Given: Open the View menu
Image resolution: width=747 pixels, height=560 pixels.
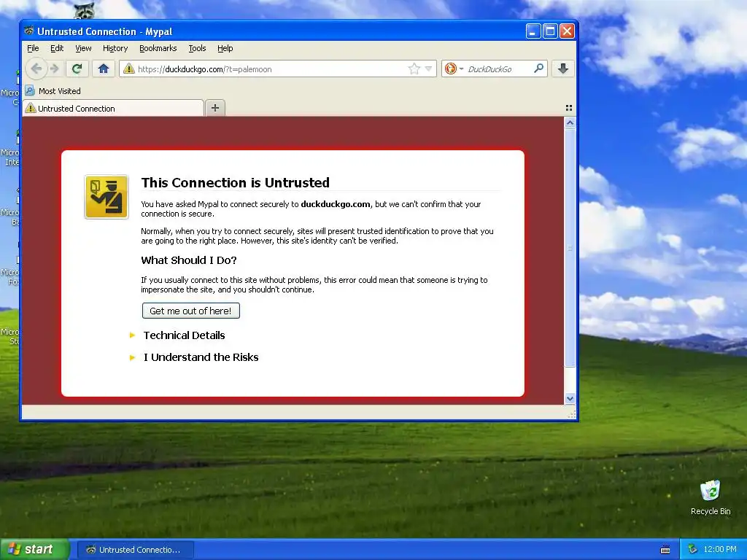Looking at the screenshot, I should point(83,48).
